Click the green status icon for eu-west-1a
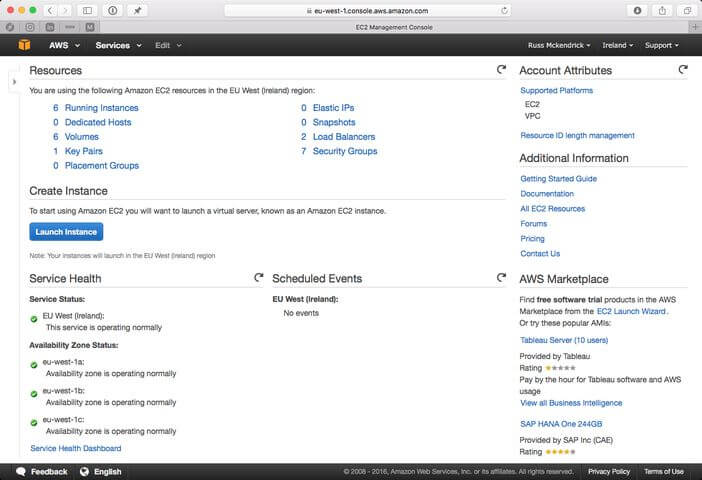The width and height of the screenshot is (702, 480). (34, 365)
